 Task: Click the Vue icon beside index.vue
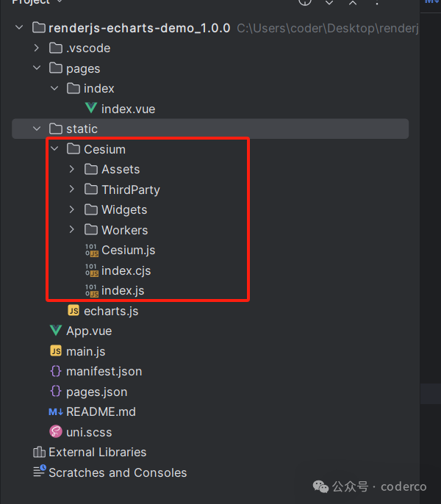pos(91,109)
